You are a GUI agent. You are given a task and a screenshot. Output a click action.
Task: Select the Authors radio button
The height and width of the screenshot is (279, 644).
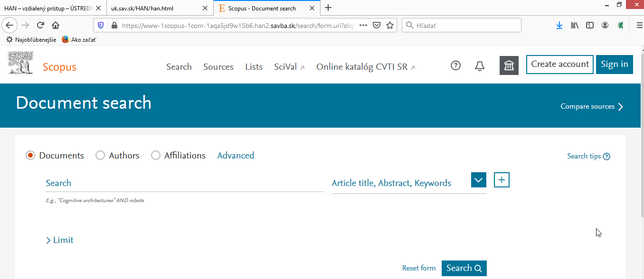tap(100, 155)
